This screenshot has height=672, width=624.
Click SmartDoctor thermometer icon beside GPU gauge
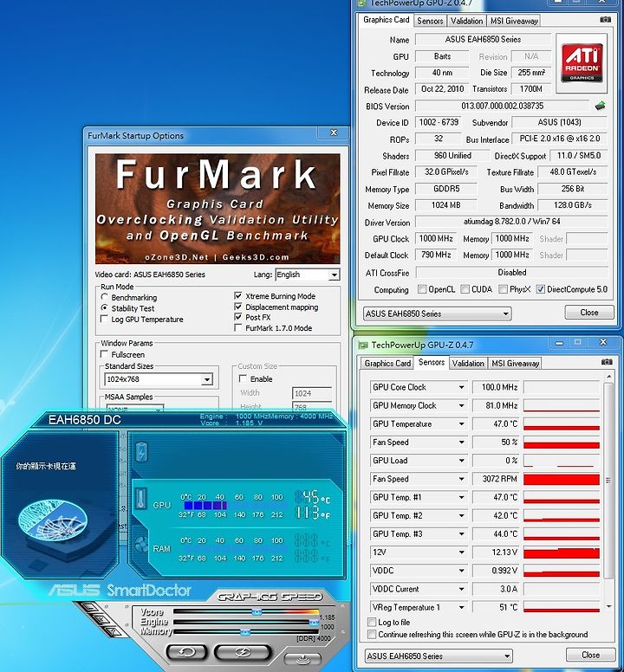point(140,500)
